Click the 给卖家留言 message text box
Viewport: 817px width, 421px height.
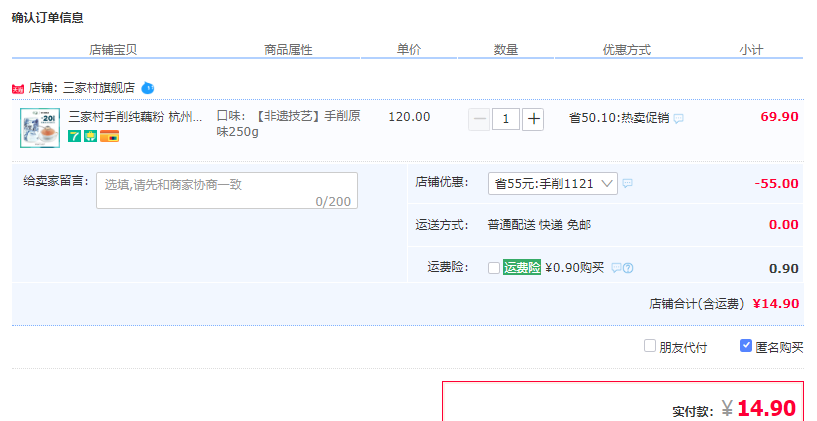227,191
